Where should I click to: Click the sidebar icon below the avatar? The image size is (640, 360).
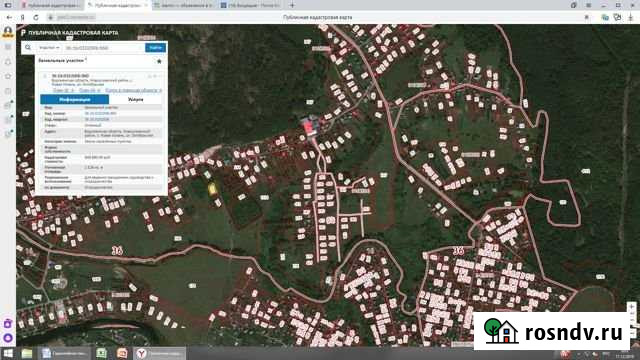tap(8, 47)
